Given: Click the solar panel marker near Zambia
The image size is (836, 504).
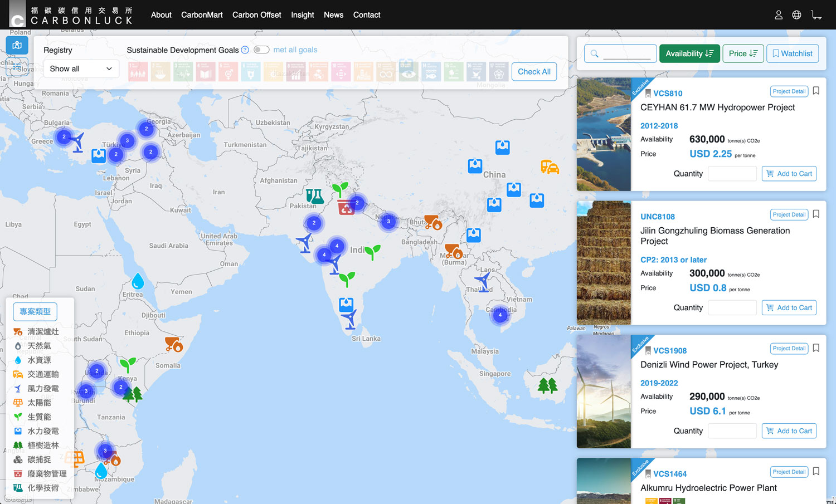Looking at the screenshot, I should pos(75,459).
